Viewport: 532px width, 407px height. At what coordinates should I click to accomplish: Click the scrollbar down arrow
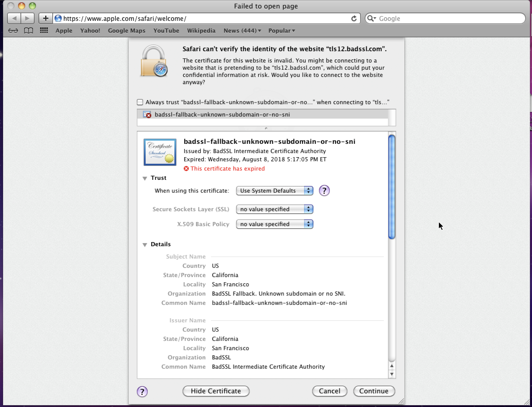point(392,374)
